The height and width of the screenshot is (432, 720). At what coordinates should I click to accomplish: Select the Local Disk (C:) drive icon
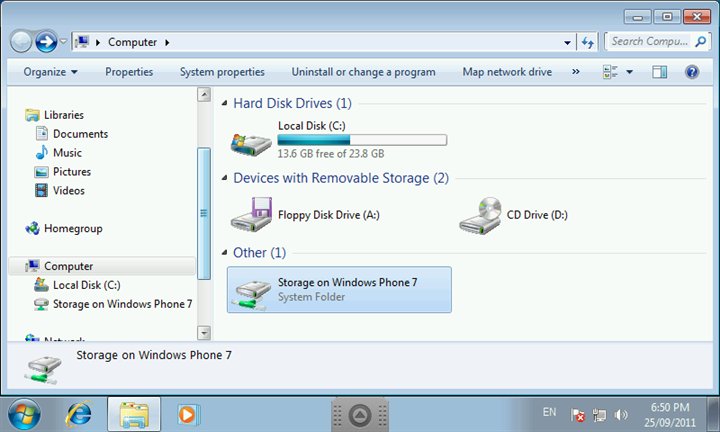(x=251, y=144)
